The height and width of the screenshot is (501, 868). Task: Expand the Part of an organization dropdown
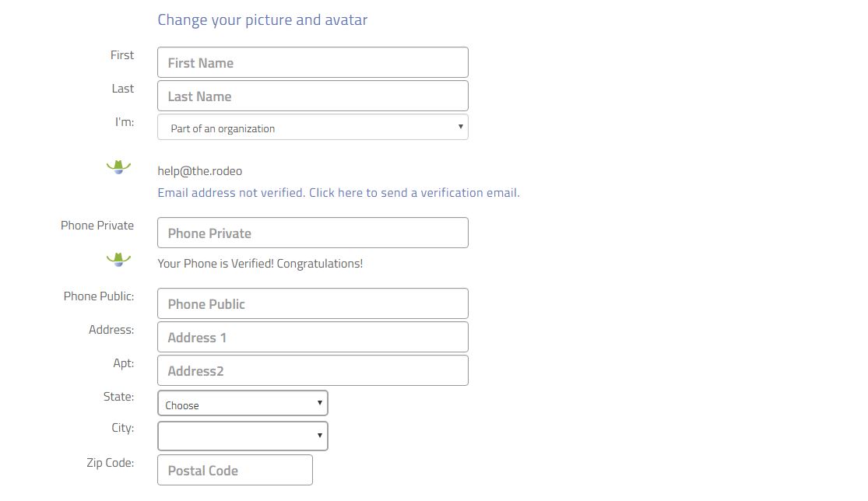(x=313, y=127)
